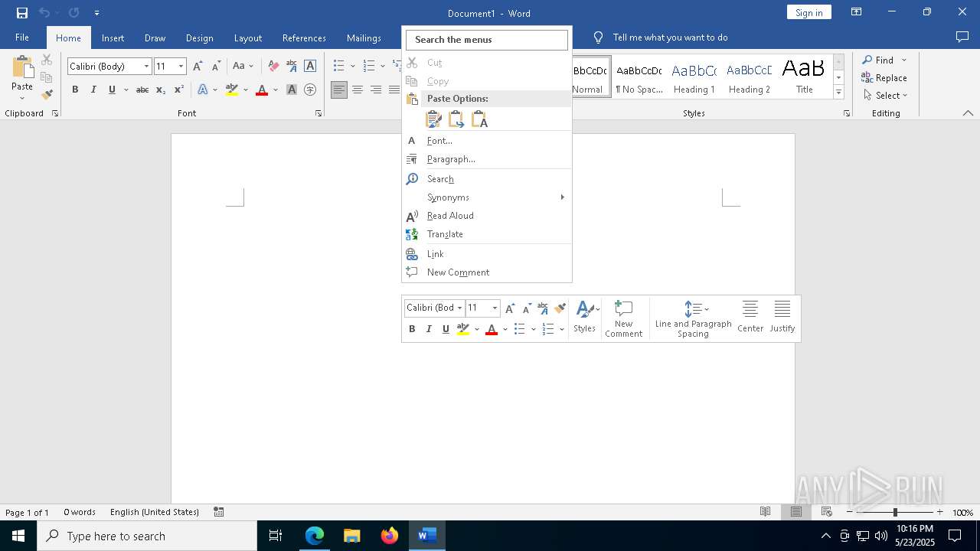The image size is (980, 551).
Task: Toggle Bold in the ribbon Font group
Action: [x=75, y=90]
